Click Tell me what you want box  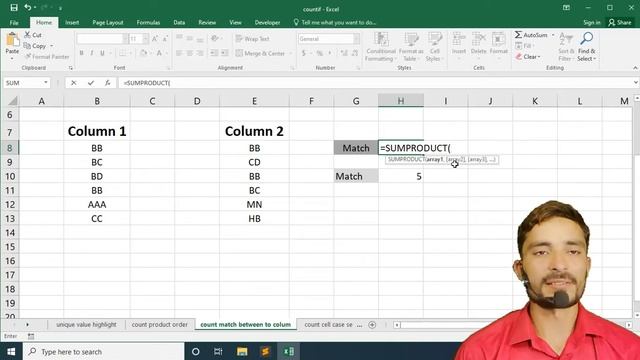(335, 22)
